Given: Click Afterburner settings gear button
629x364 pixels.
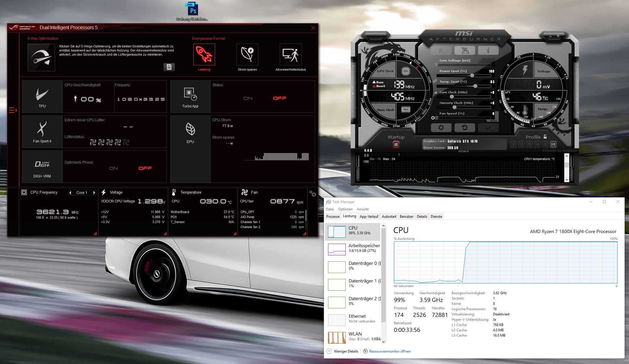Looking at the screenshot, I should (441, 128).
